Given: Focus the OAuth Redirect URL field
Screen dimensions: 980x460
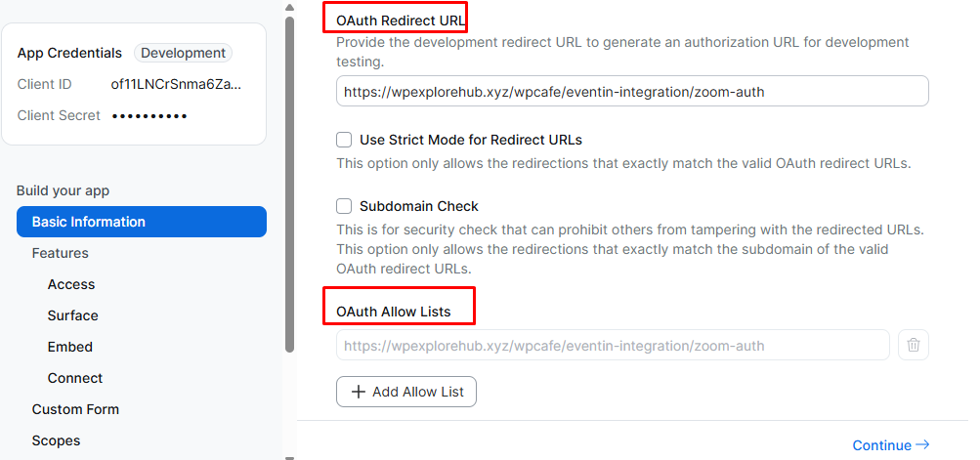Looking at the screenshot, I should coord(631,92).
